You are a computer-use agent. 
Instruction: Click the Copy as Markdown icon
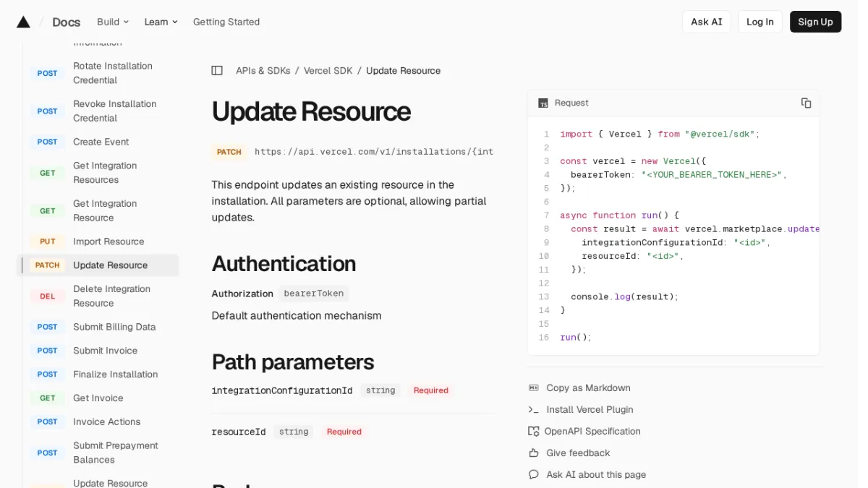coord(534,388)
